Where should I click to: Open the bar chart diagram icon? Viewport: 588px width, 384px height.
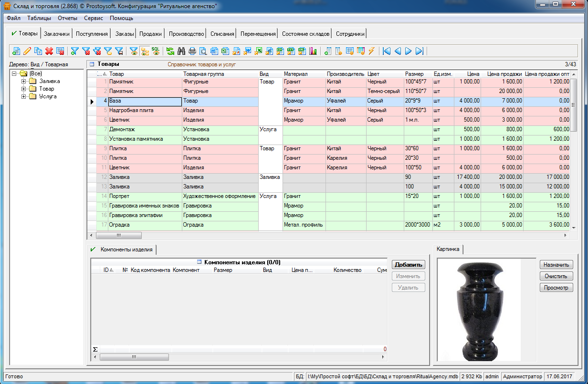point(314,51)
